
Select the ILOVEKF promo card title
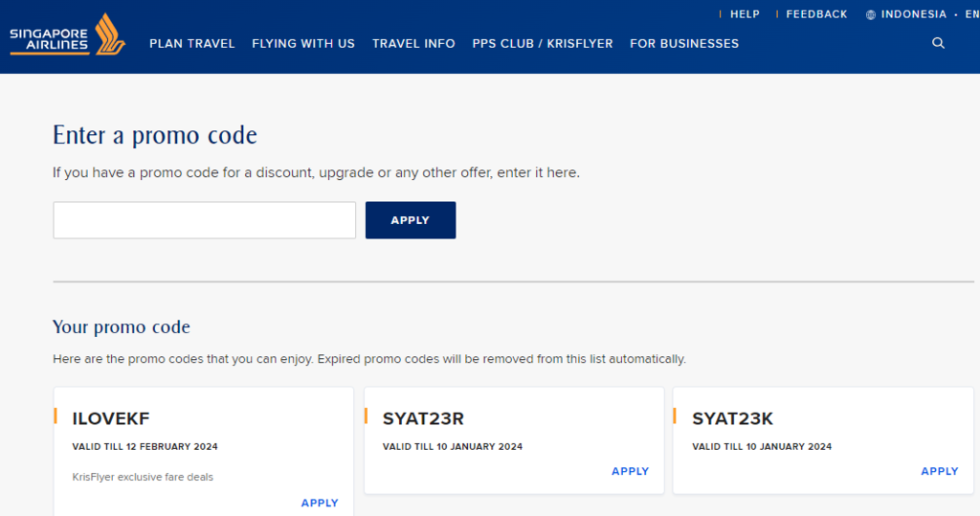click(x=111, y=418)
